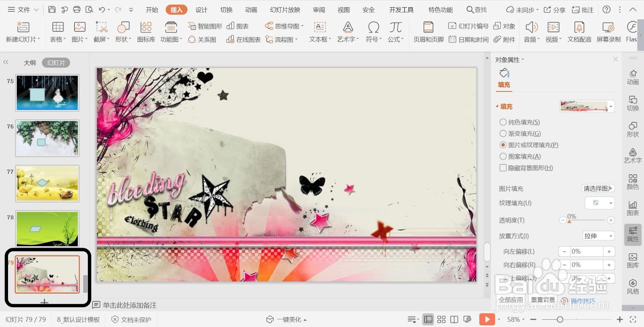Click the Formula (公式) icon
Image resolution: width=644 pixels, height=327 pixels.
coord(395,27)
